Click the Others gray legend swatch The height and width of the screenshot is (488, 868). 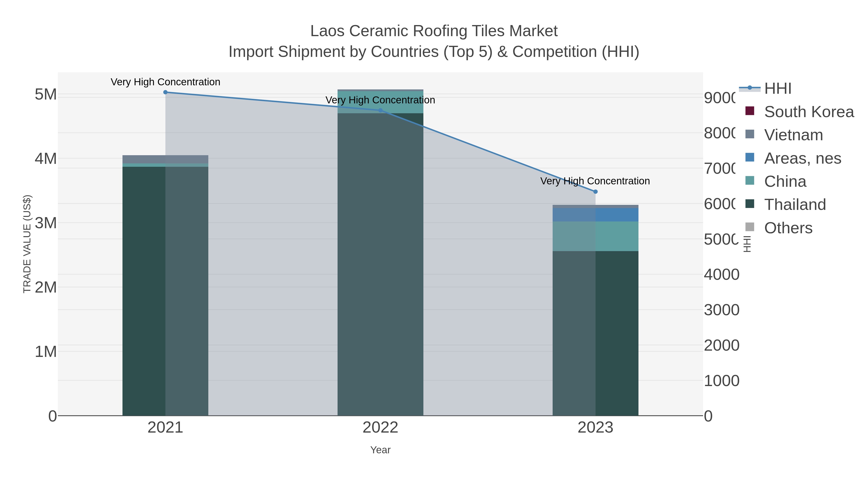point(750,227)
